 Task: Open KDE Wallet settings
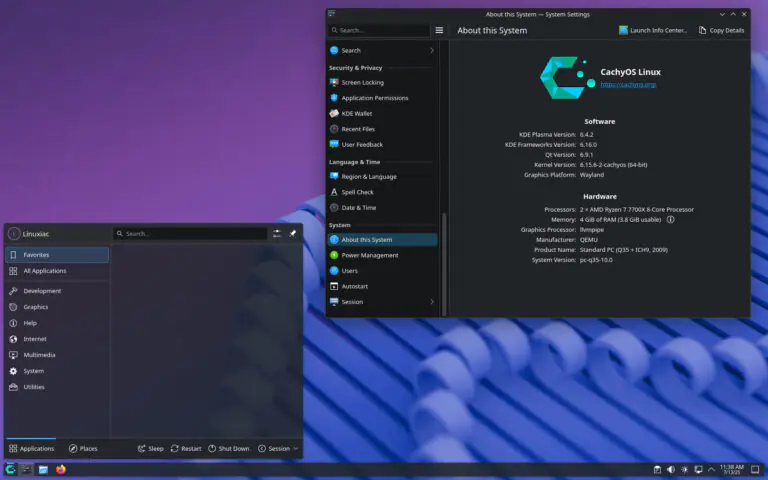(357, 114)
